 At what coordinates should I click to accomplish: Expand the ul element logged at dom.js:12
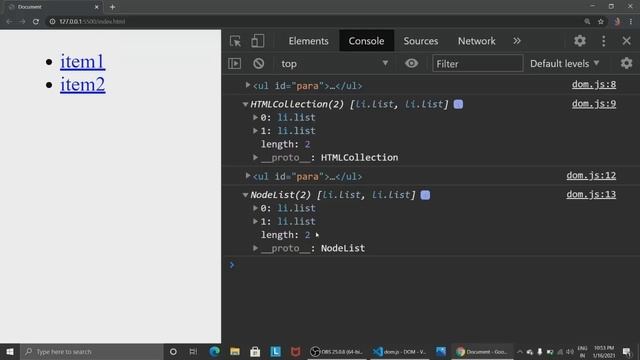247,176
